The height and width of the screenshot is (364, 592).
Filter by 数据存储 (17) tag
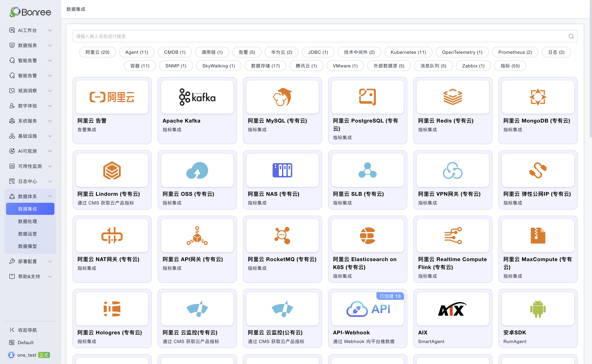point(265,66)
